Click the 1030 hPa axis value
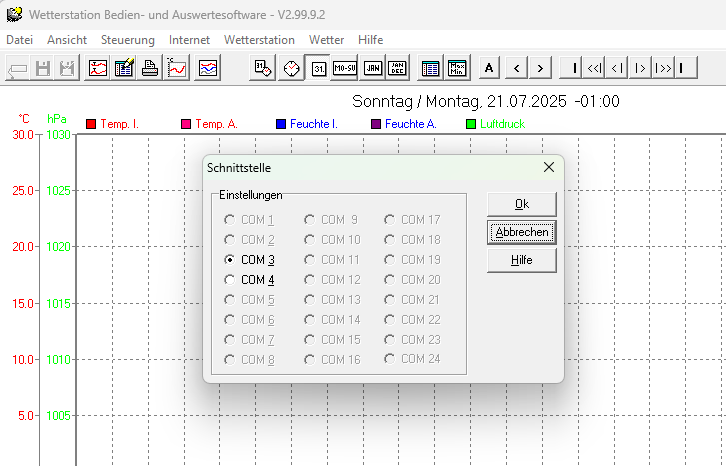726x466 pixels. 58,135
